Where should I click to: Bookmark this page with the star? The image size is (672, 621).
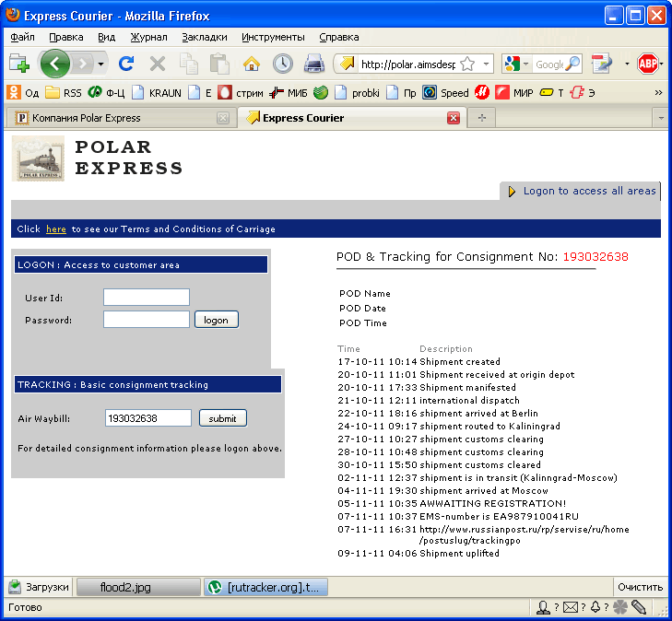[x=467, y=64]
